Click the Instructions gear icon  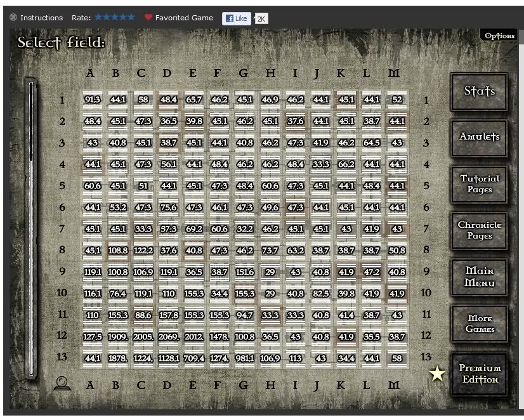(13, 17)
